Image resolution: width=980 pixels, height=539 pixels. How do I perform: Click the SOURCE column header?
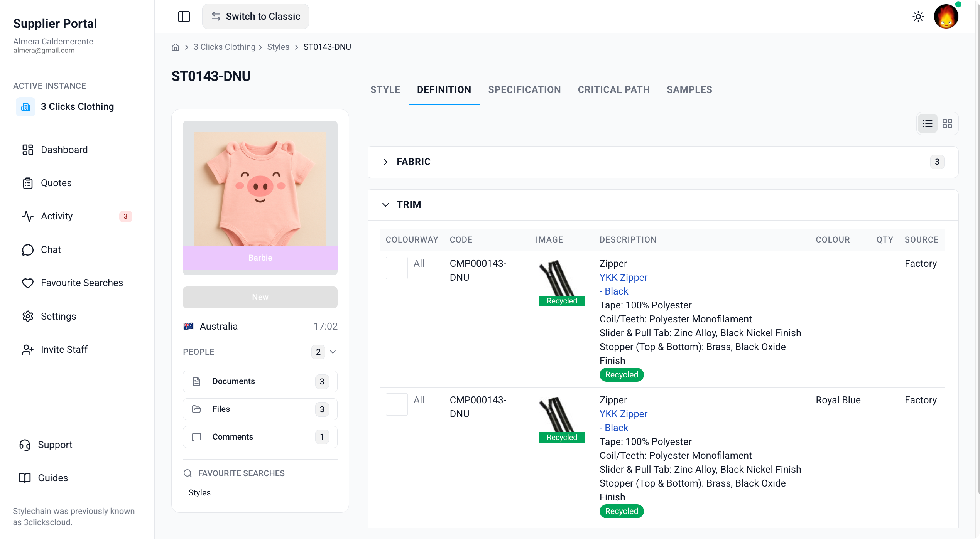[921, 240]
